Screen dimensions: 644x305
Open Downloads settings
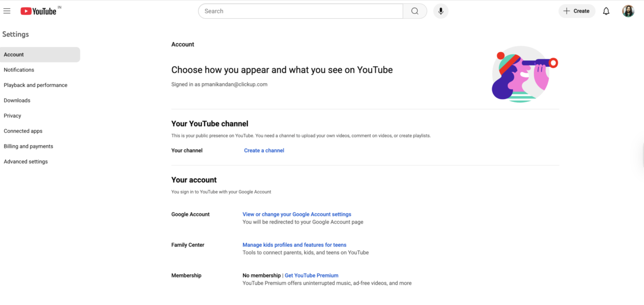[17, 100]
